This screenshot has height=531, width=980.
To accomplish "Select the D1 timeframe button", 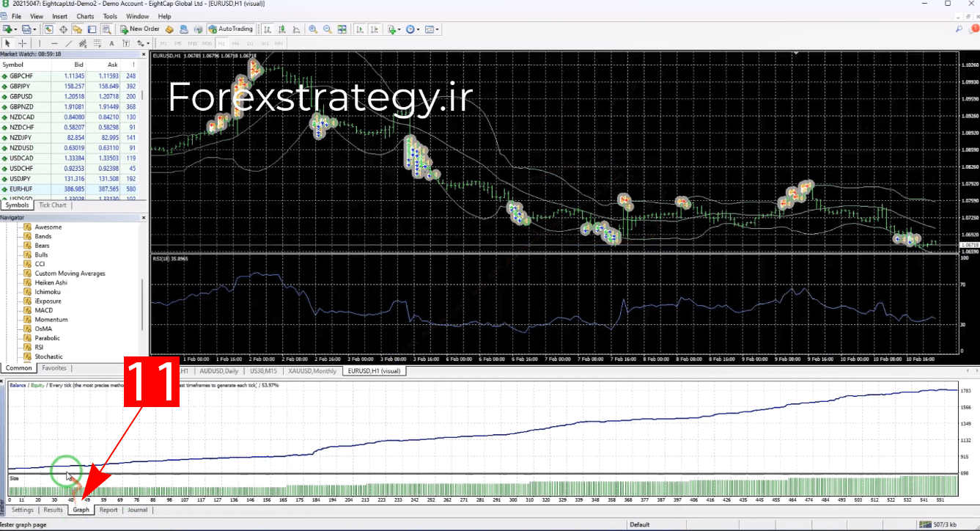I will [250, 44].
